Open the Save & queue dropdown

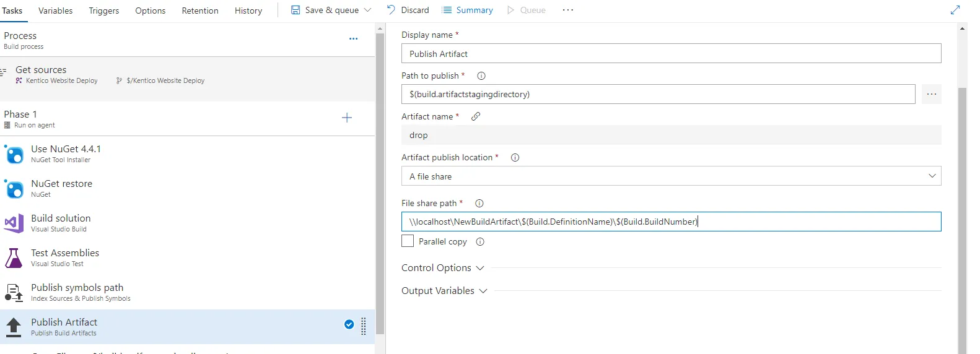tap(368, 11)
